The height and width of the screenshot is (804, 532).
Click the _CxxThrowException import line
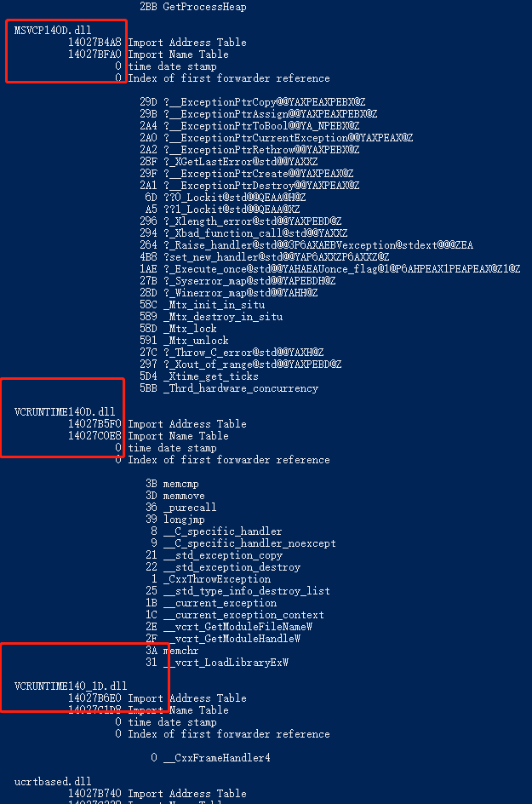pos(210,579)
